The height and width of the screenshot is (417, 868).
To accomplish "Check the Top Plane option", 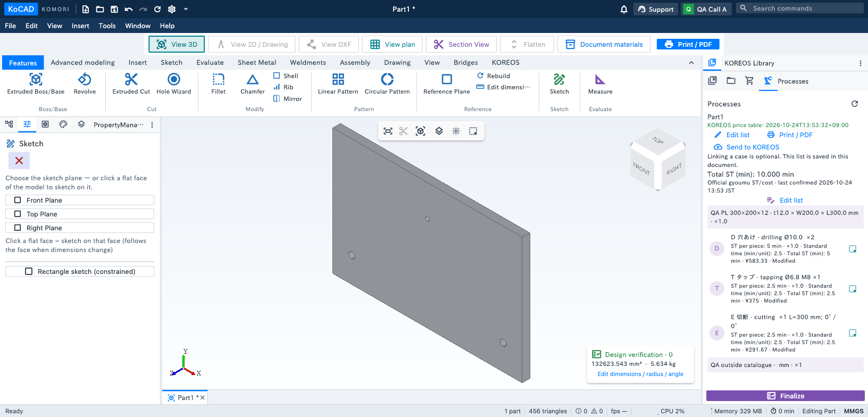I will pos(80,214).
